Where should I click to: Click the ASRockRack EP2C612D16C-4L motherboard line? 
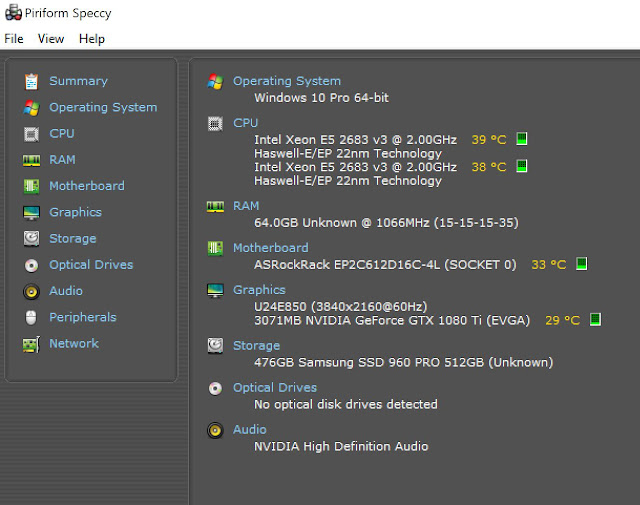tap(385, 265)
